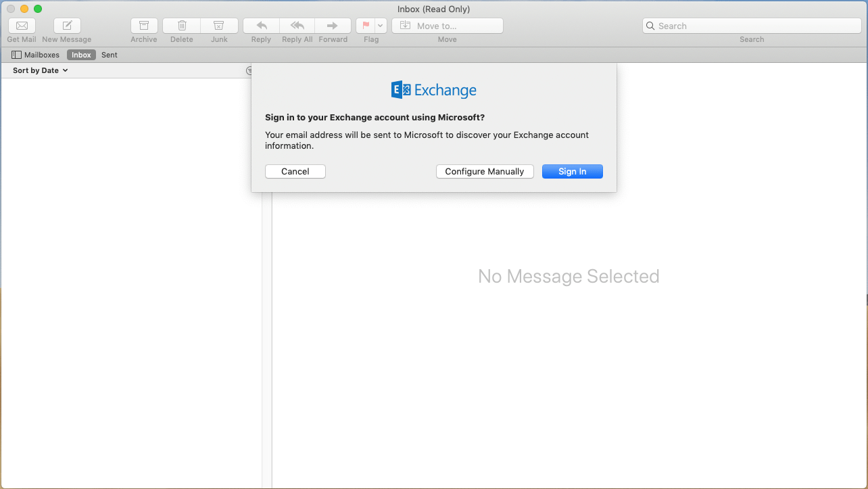Select the Inbox favorites tab
This screenshot has height=489, width=868.
click(81, 55)
